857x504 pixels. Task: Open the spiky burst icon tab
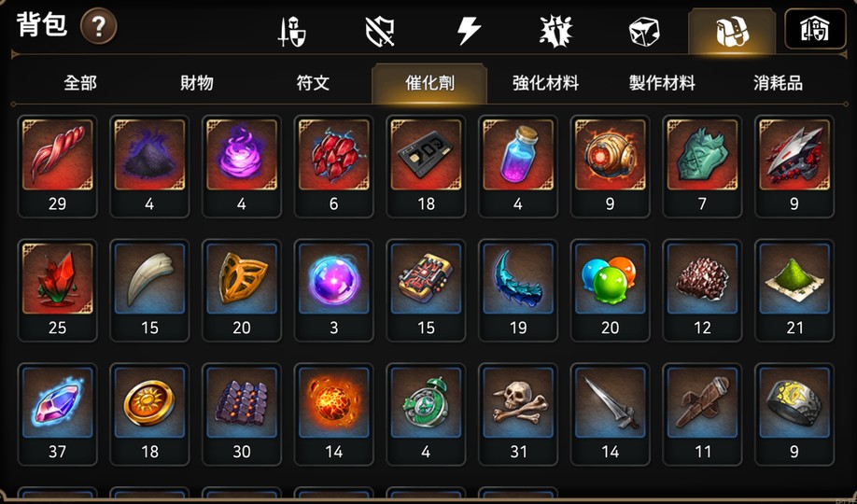point(555,31)
